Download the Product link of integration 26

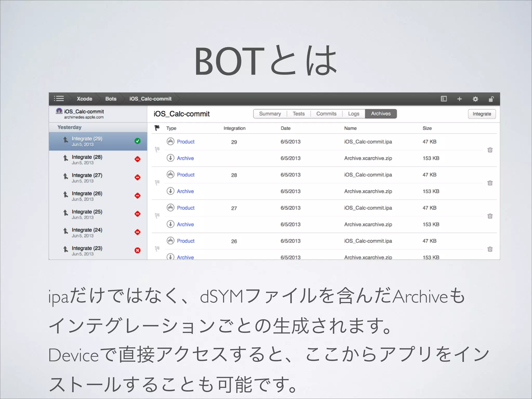pos(186,241)
